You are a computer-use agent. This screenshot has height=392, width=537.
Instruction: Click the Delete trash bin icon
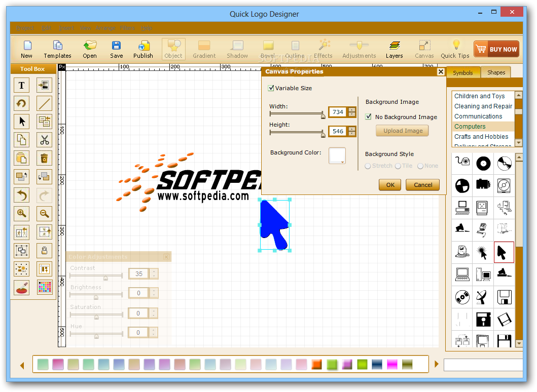click(x=45, y=159)
